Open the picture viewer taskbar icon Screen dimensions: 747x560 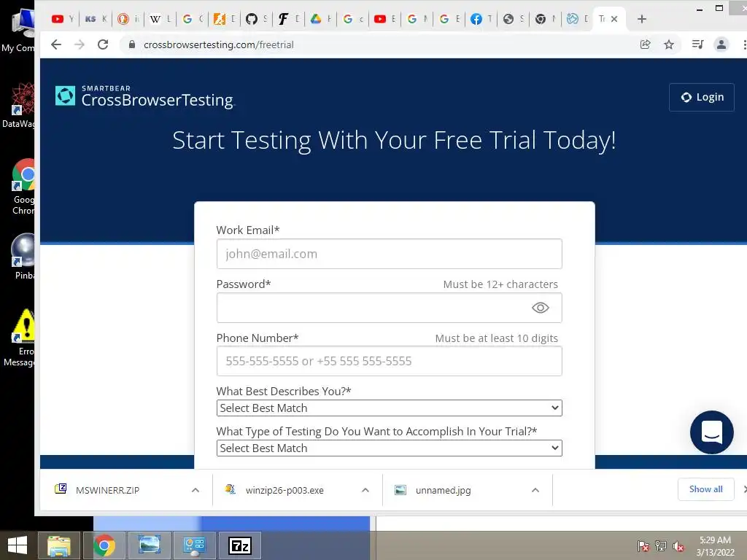click(149, 545)
